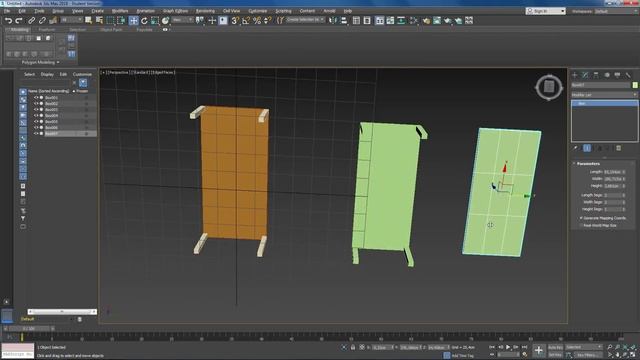The image size is (640, 360).
Task: Open the selection filter All dropdown
Action: click(71, 20)
